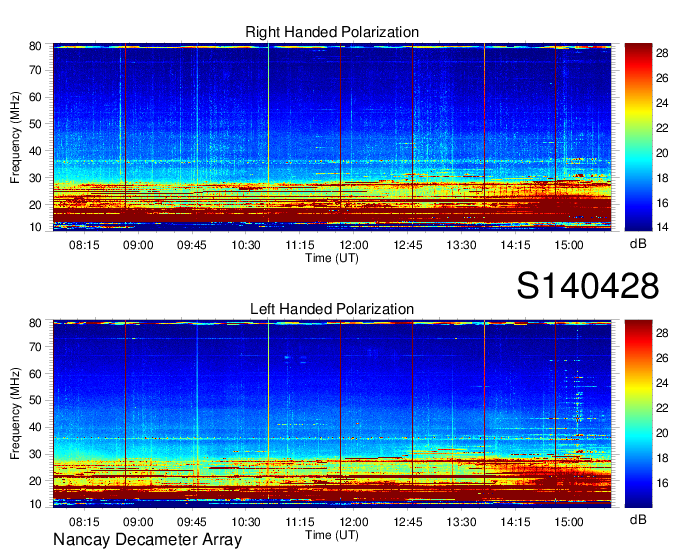Click the 20 MHz tick of the top plot
Image resolution: width=680 pixels, height=552 pixels.
click(x=35, y=205)
